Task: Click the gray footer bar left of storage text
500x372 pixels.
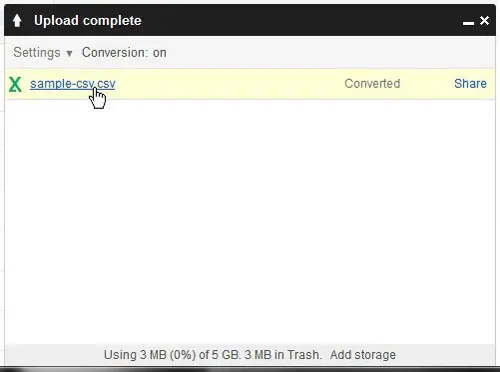Action: coord(53,355)
